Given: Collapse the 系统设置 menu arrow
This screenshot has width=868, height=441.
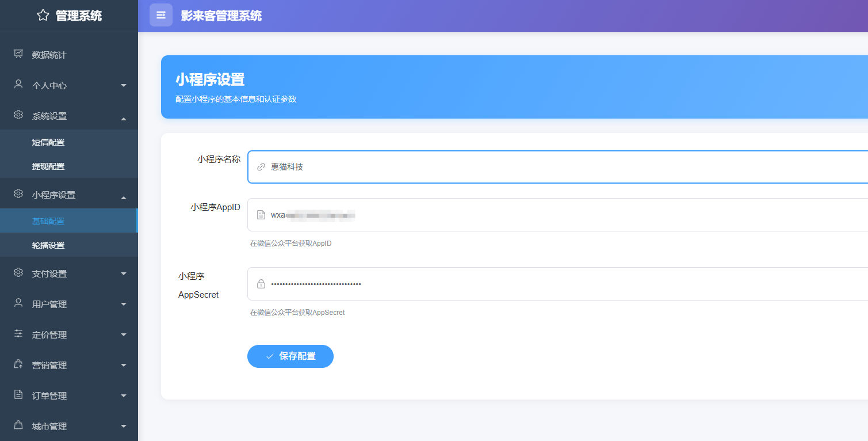Looking at the screenshot, I should coord(124,119).
